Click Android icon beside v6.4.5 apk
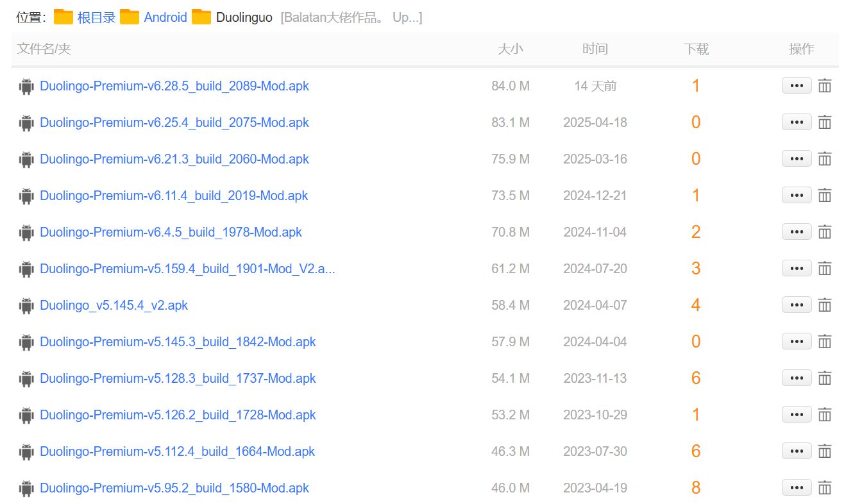Screen dimensions: 862x504 (x=26, y=232)
